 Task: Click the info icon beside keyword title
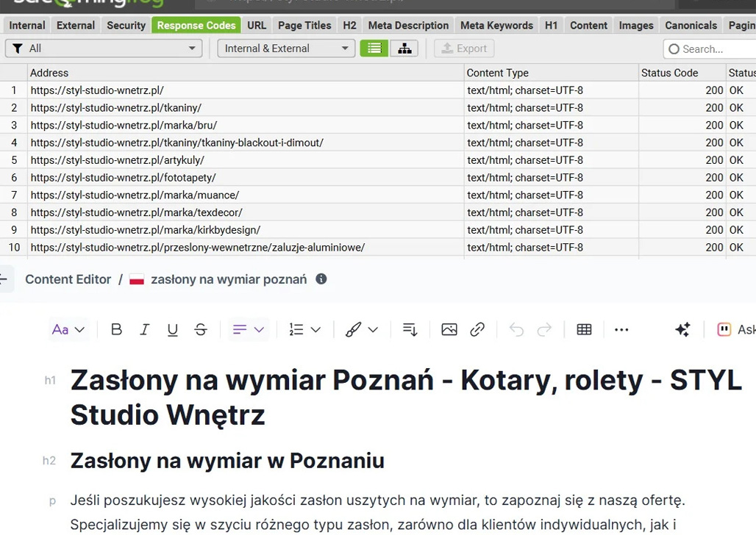click(x=321, y=279)
